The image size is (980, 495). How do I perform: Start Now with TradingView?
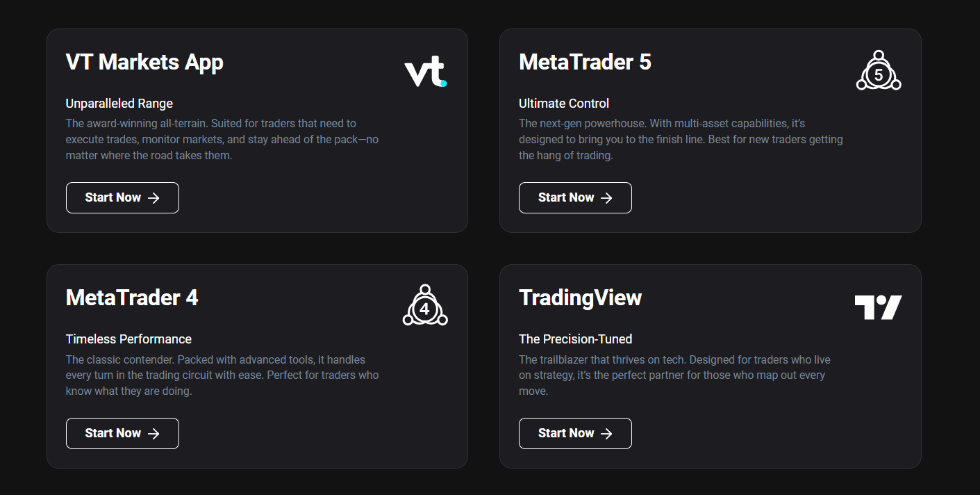[575, 433]
